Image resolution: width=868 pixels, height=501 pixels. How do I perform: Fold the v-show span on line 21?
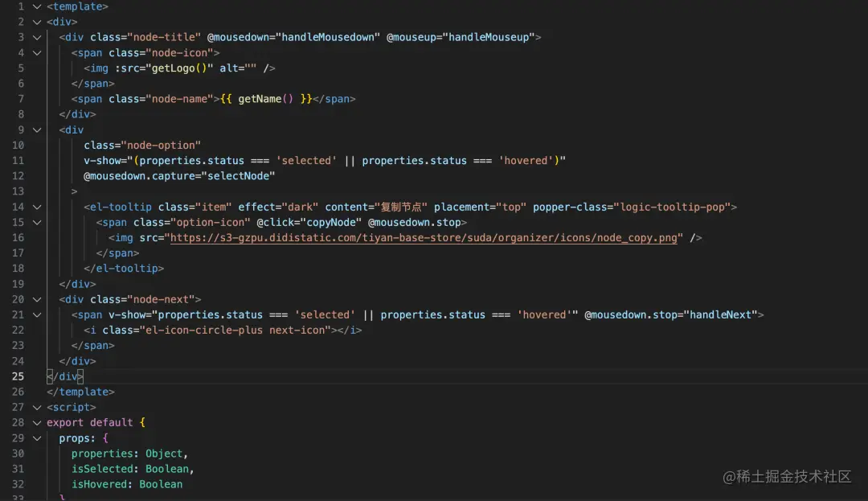coord(37,315)
